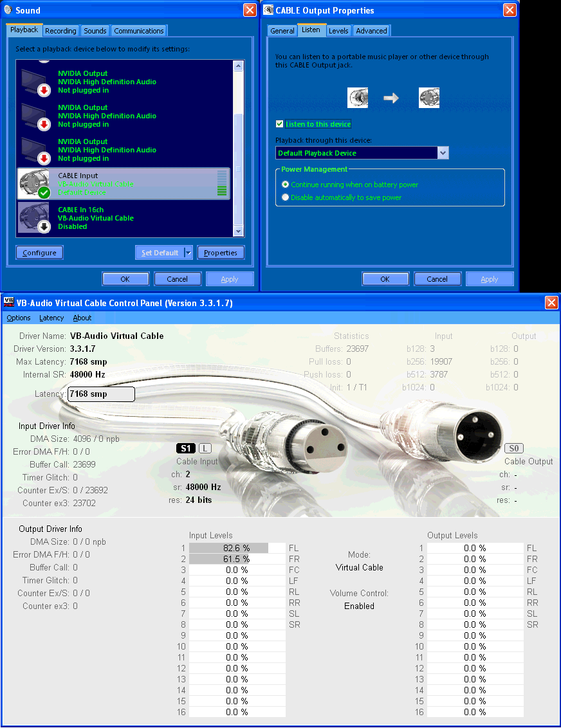Switch to the Recording tab
Screen dimensions: 561x728
click(61, 31)
